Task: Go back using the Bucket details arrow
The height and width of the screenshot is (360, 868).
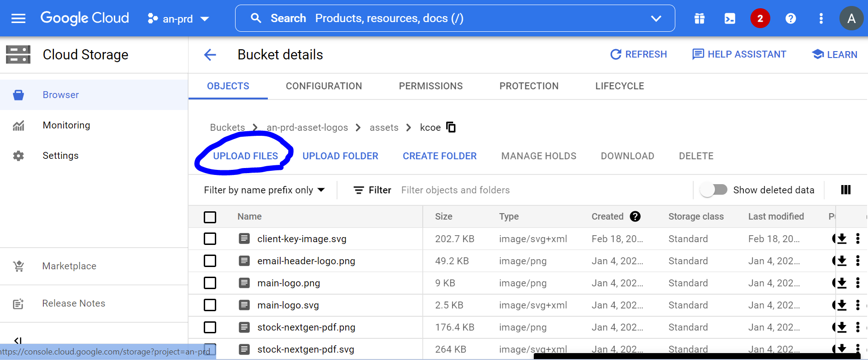Action: coord(210,55)
